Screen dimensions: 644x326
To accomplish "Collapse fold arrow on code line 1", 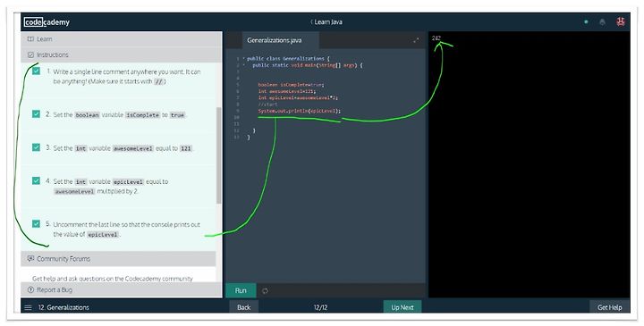I will 243,59.
